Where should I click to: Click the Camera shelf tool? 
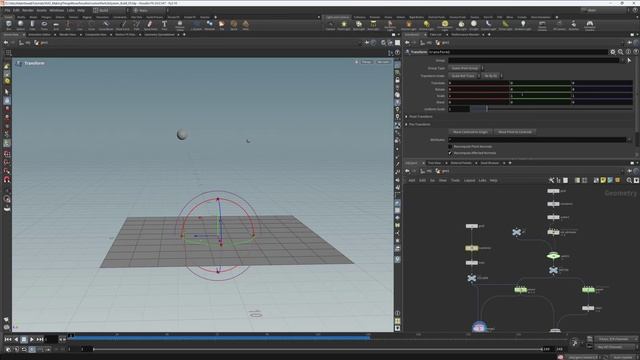(330, 25)
